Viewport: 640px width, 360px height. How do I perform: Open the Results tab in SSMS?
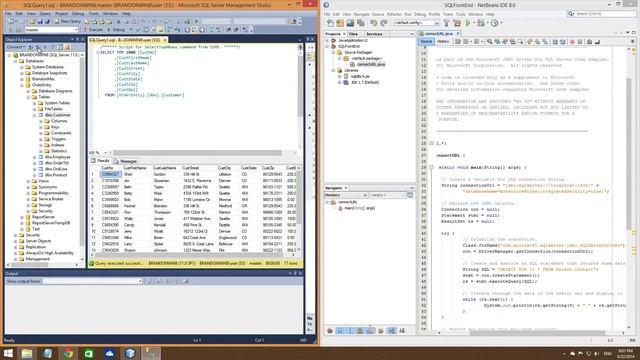pos(100,161)
